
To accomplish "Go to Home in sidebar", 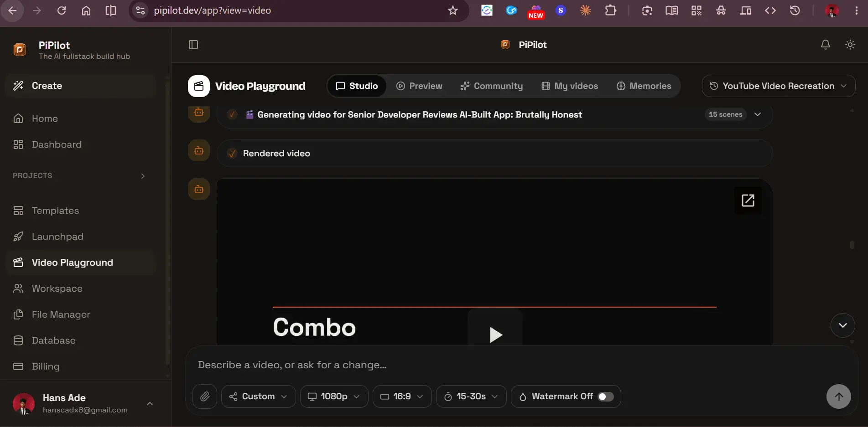I will (81, 118).
